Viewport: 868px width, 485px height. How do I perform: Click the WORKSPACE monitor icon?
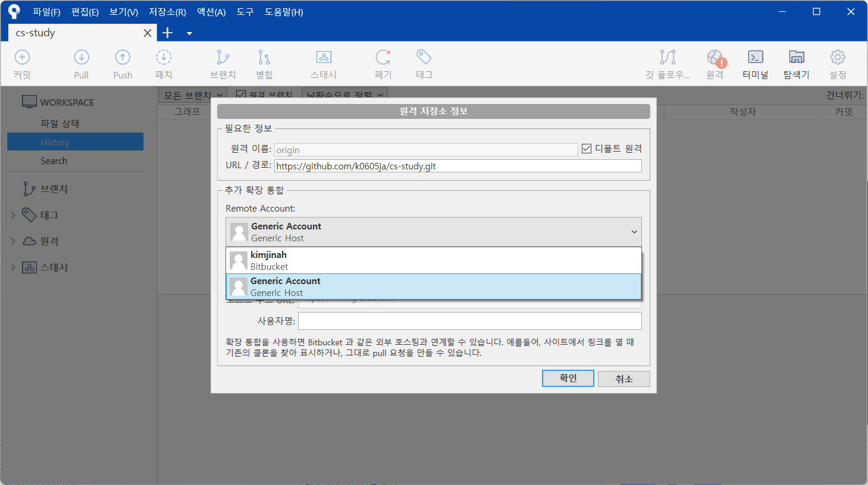click(29, 102)
